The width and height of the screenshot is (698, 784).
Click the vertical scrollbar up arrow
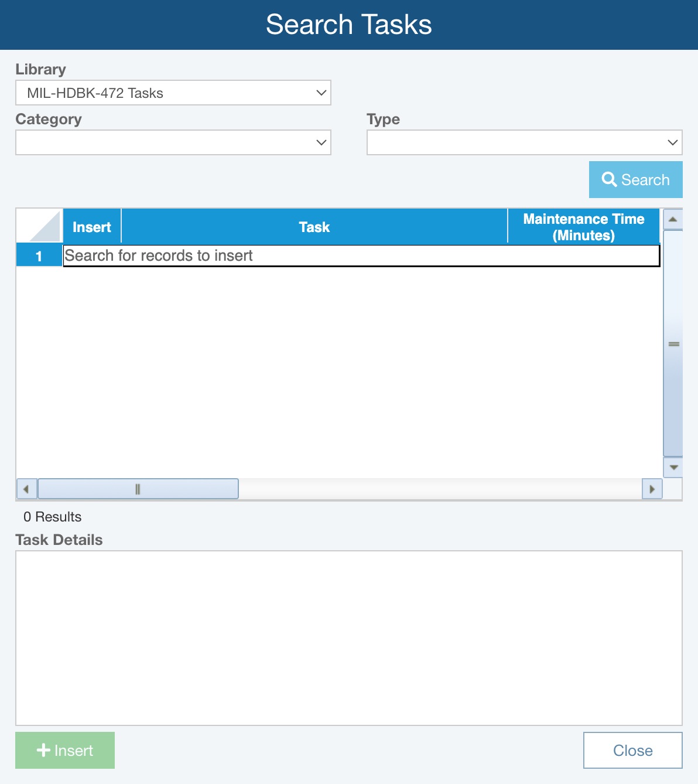coord(673,220)
